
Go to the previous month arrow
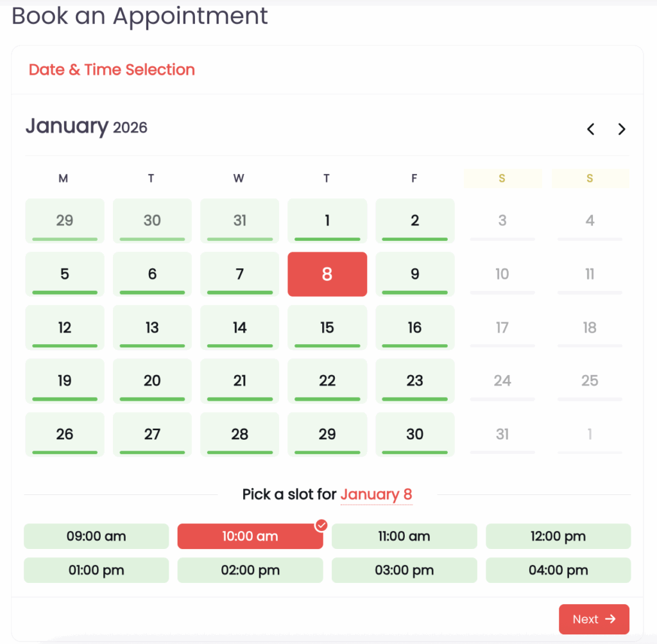tap(591, 129)
